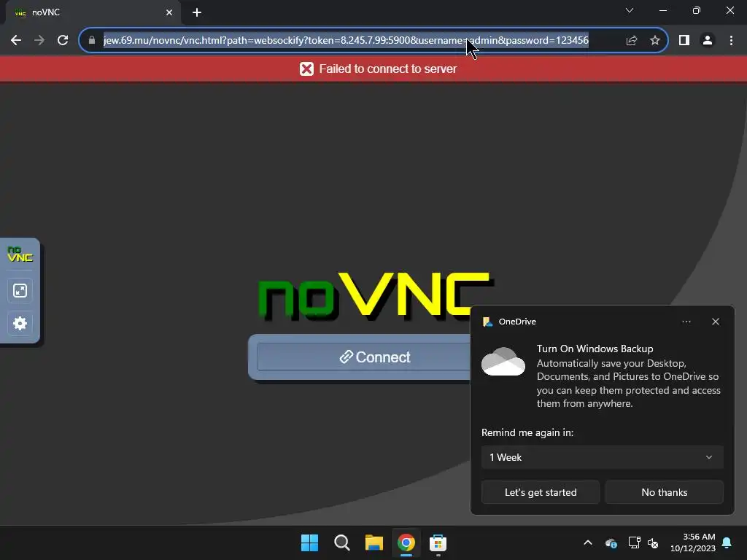Open Windows taskbar search
This screenshot has height=560, width=747.
(342, 542)
